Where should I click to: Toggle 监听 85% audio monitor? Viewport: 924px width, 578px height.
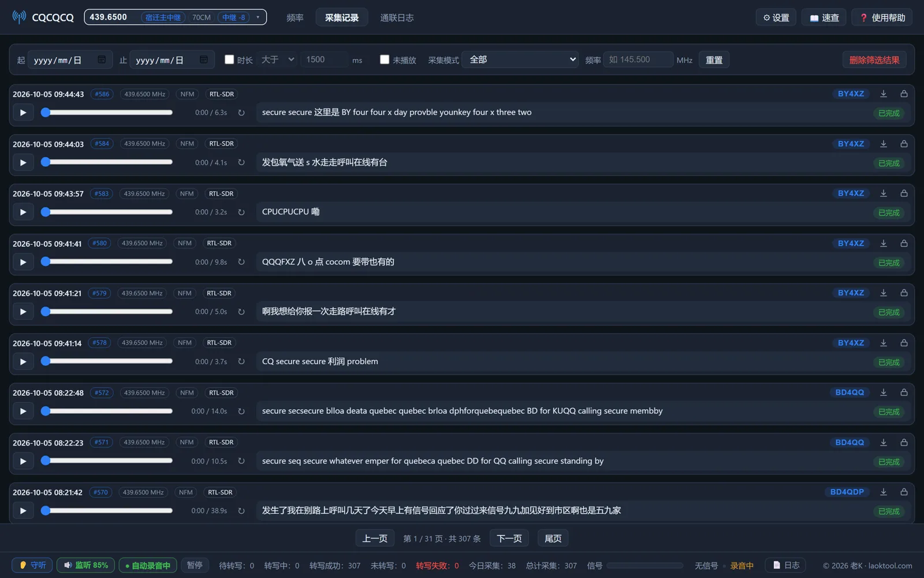(x=85, y=565)
